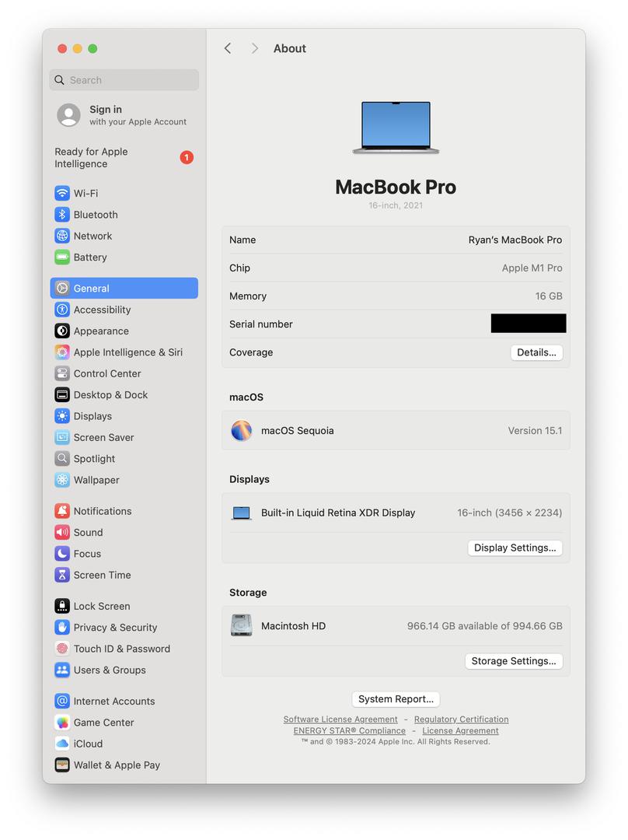
Task: Open ENERGY STAR Compliance link
Action: [350, 730]
